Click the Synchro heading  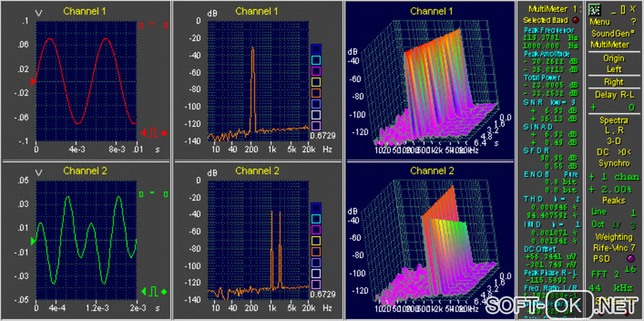click(614, 163)
